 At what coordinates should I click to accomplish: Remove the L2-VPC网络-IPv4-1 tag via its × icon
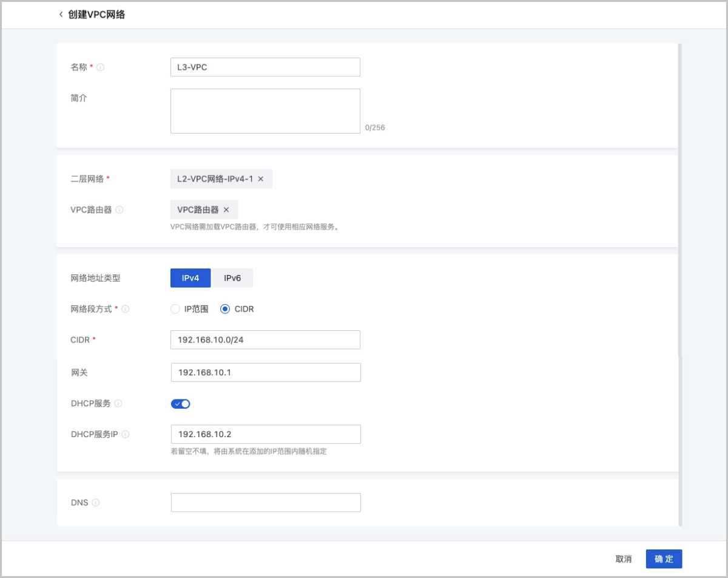click(261, 178)
